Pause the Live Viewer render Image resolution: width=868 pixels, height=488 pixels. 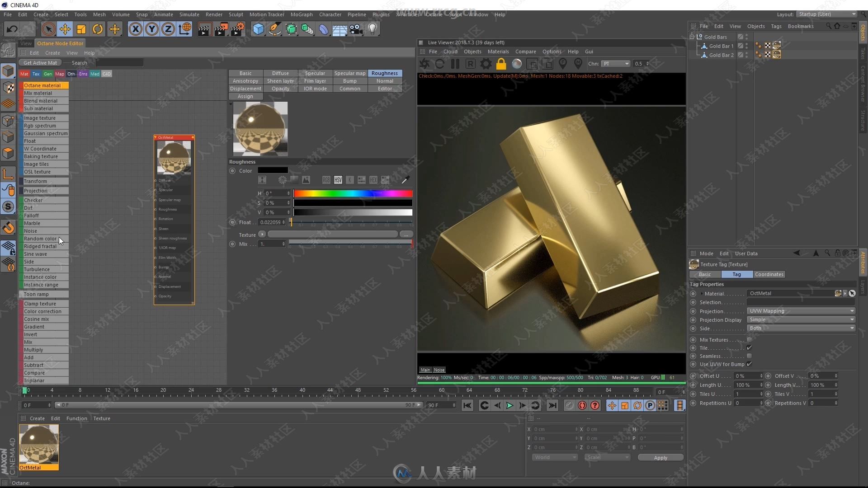coord(455,64)
